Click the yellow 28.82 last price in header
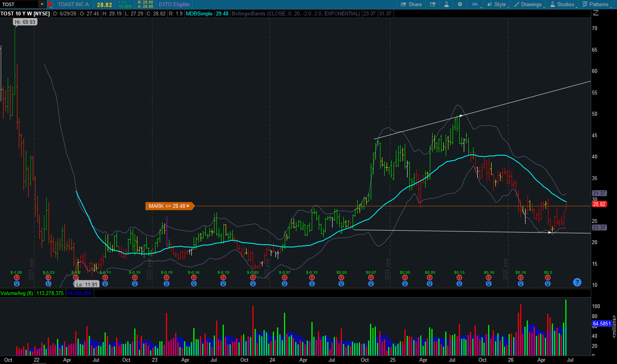Screen dimensions: 617x364 pos(104,4)
